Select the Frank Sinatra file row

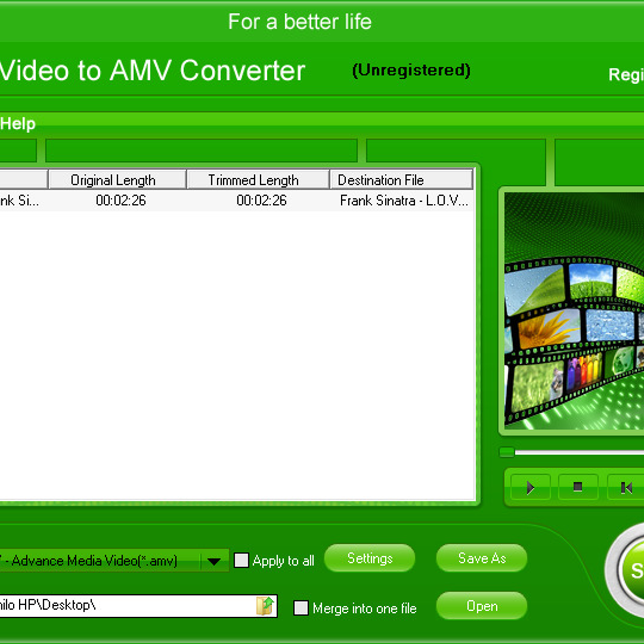tap(236, 201)
